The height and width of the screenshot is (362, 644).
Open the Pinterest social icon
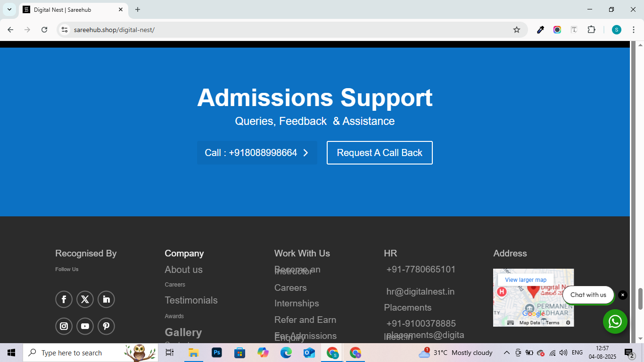point(106,326)
